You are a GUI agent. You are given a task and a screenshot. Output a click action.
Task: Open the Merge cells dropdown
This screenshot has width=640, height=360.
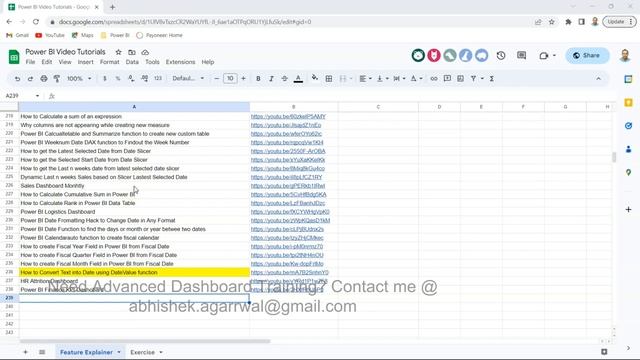click(x=351, y=78)
